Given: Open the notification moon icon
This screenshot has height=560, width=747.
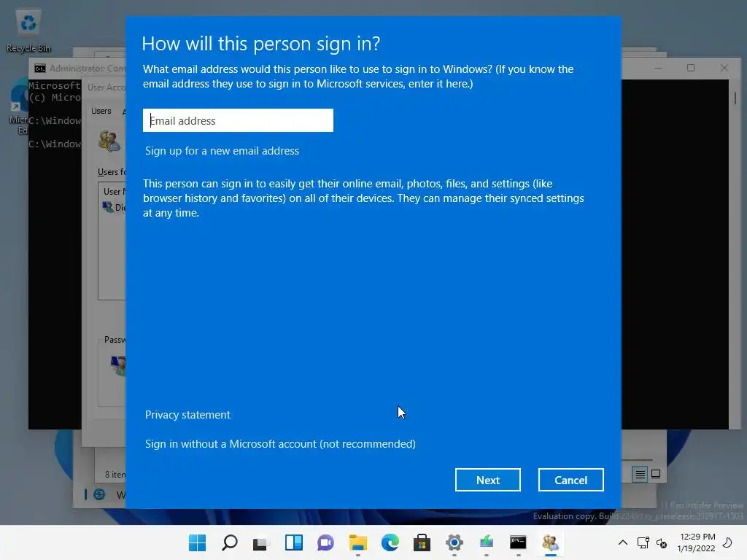Looking at the screenshot, I should (x=727, y=542).
